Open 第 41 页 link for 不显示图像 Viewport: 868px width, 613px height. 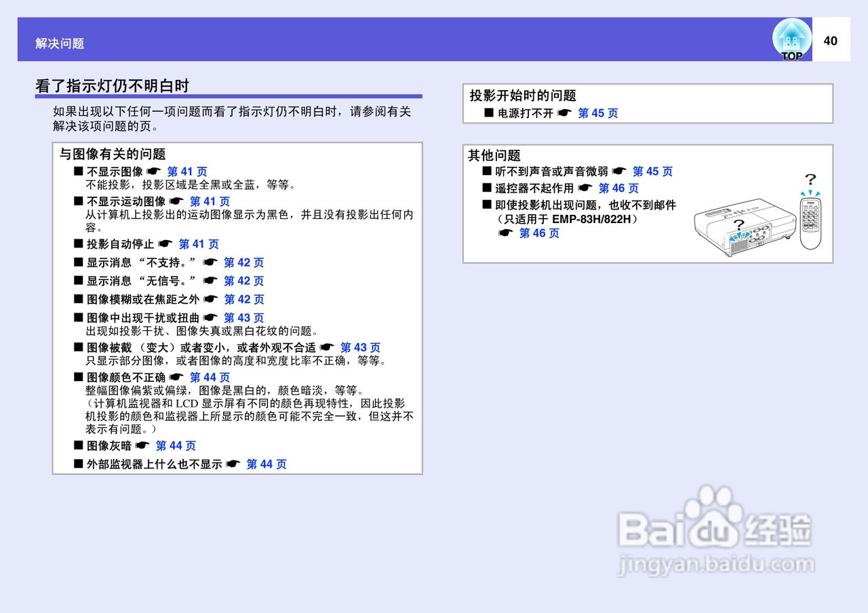tap(189, 171)
